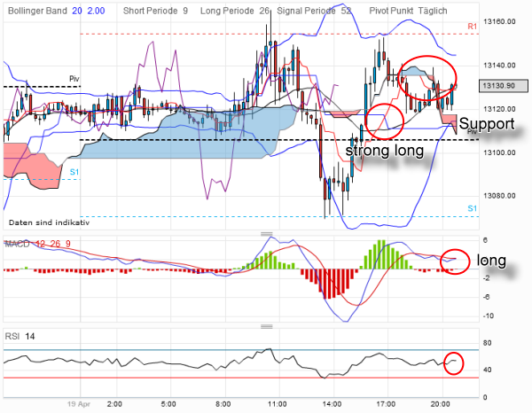
Task: Click the 13140.00 price axis label
Action: [x=499, y=65]
